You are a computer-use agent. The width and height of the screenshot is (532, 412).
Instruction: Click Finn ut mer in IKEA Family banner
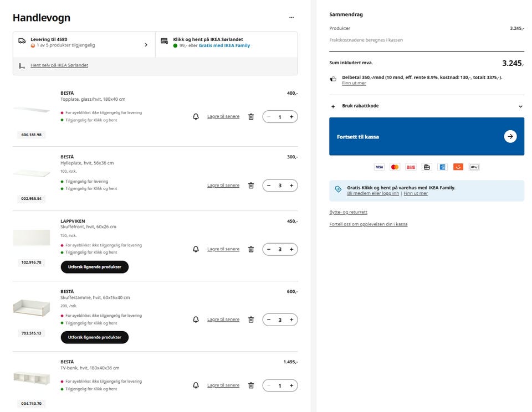(x=416, y=193)
